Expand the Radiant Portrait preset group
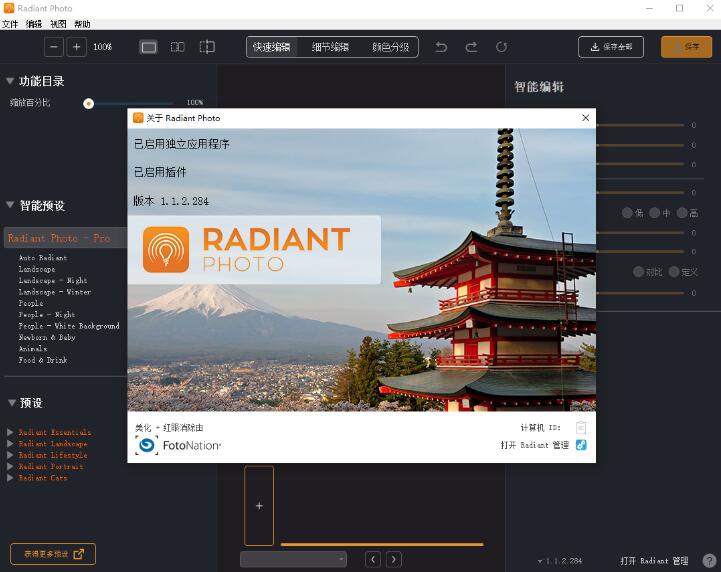721x572 pixels. coord(10,466)
